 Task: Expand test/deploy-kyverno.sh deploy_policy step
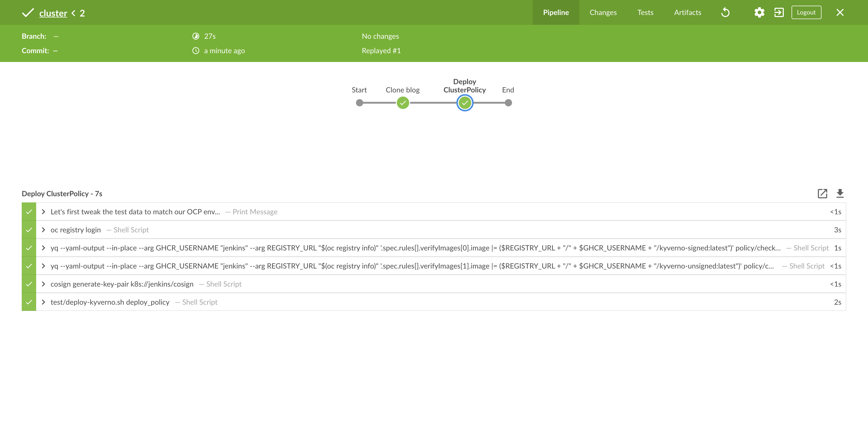click(43, 302)
